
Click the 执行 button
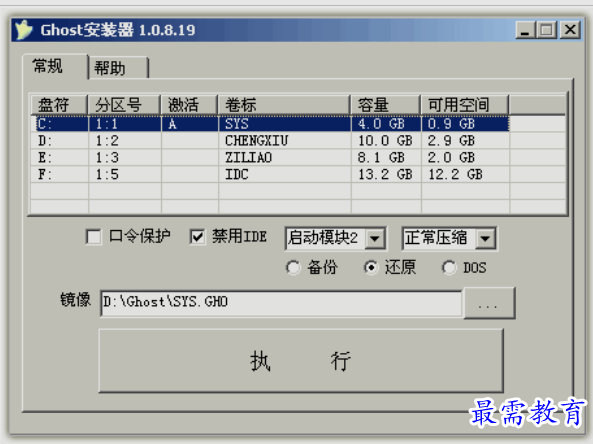(x=301, y=361)
